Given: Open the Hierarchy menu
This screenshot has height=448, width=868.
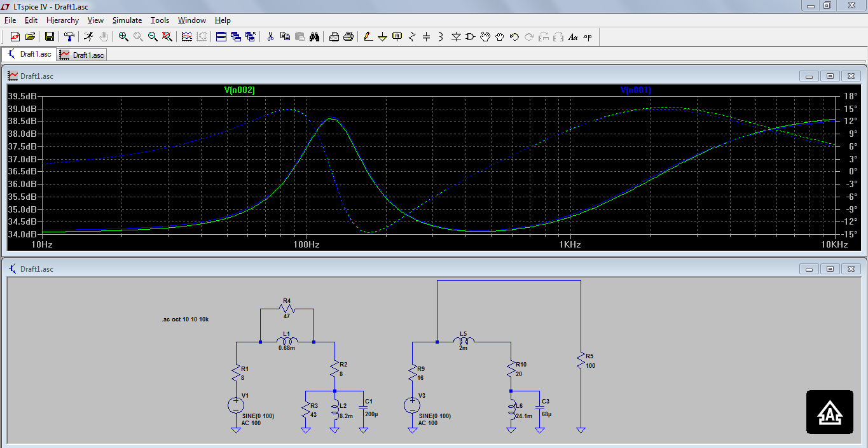Looking at the screenshot, I should [x=62, y=20].
